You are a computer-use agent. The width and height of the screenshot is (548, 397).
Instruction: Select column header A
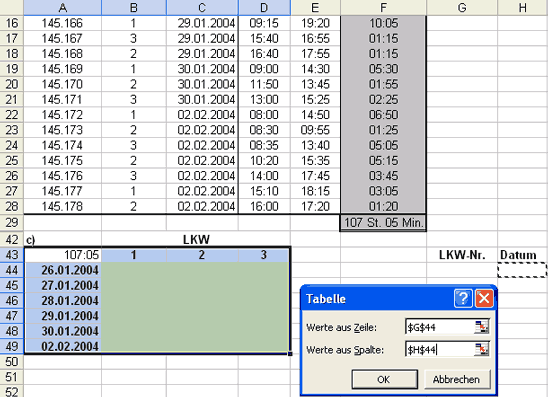point(63,7)
